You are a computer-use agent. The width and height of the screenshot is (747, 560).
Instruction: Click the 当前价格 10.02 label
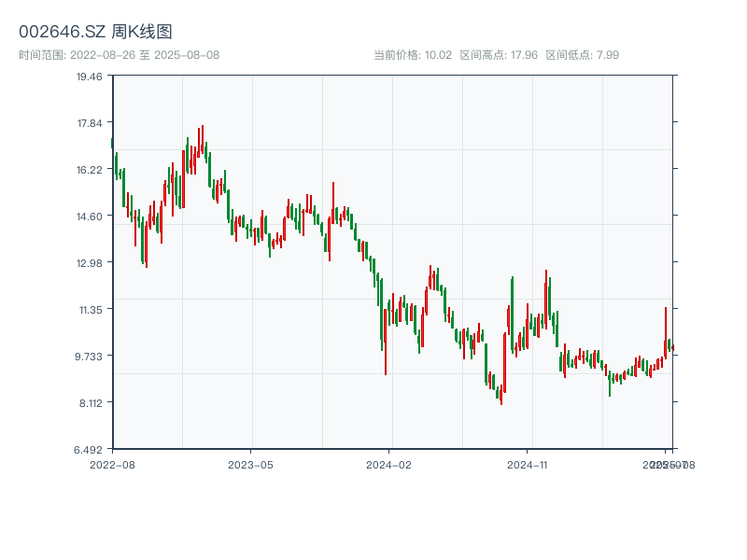(413, 55)
